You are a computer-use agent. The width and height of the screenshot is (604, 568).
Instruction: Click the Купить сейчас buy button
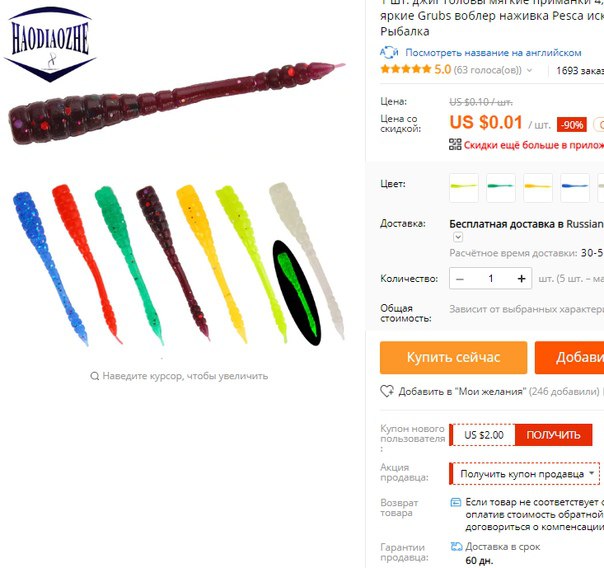tap(453, 357)
